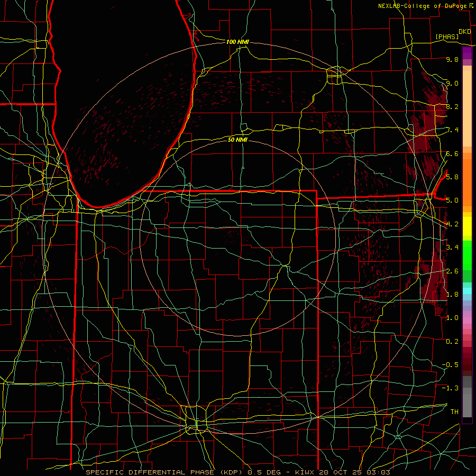Pick the cyan segment near 1.8
The height and width of the screenshot is (476, 476).
pyautogui.click(x=467, y=291)
